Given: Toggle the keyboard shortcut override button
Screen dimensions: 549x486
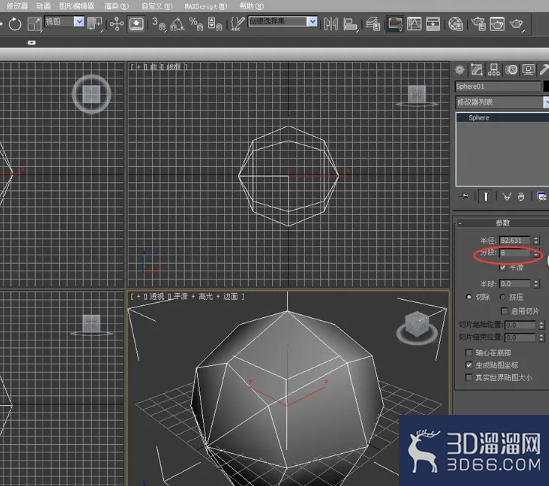Looking at the screenshot, I should [x=136, y=24].
